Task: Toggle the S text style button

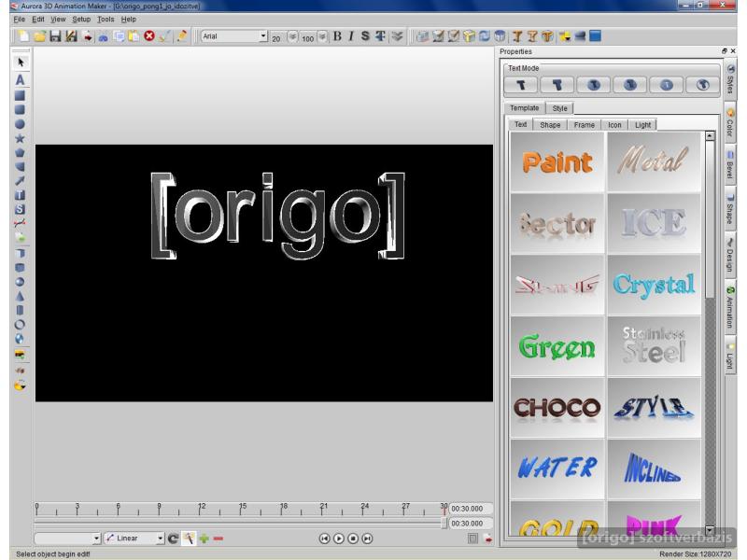Action: tap(365, 36)
